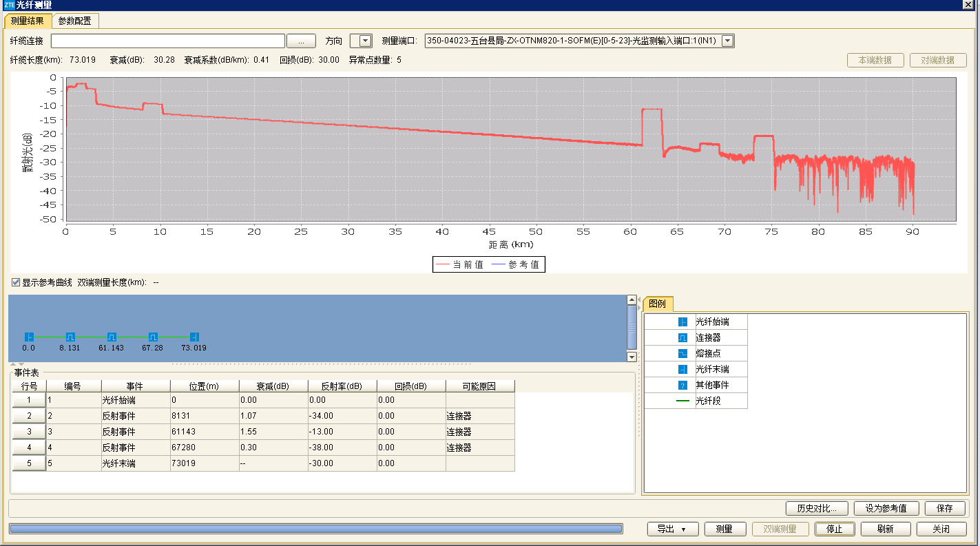
Task: Toggle the 显示参考曲线 checkbox
Action: [15, 282]
